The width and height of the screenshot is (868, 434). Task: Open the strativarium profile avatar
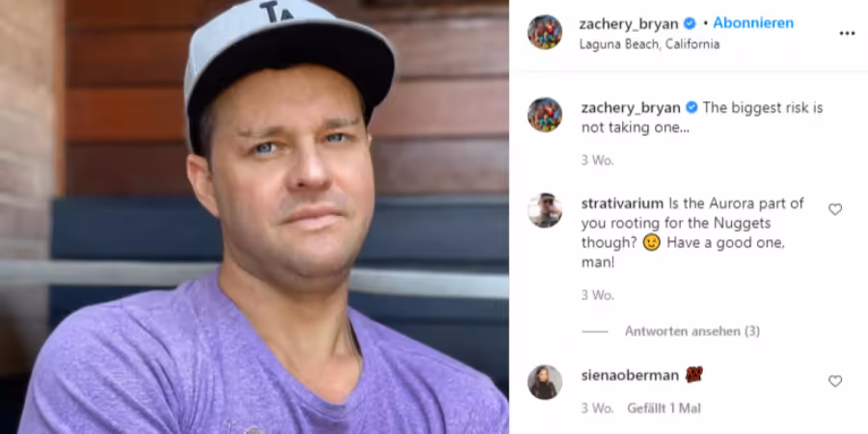tap(545, 210)
